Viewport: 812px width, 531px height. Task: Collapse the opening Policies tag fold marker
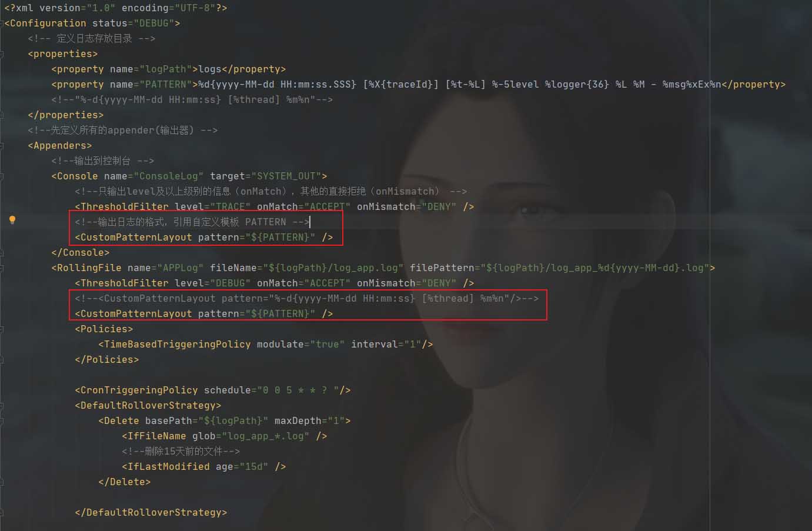coord(2,329)
